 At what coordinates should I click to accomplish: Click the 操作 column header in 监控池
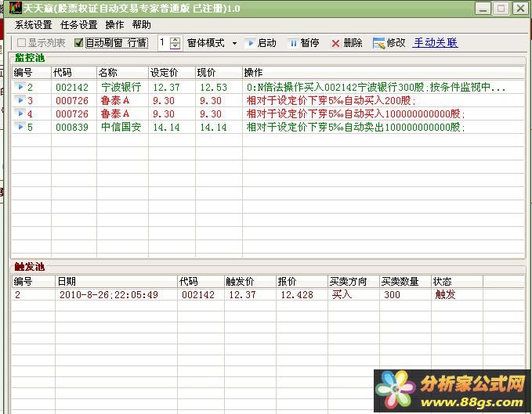coord(383,73)
